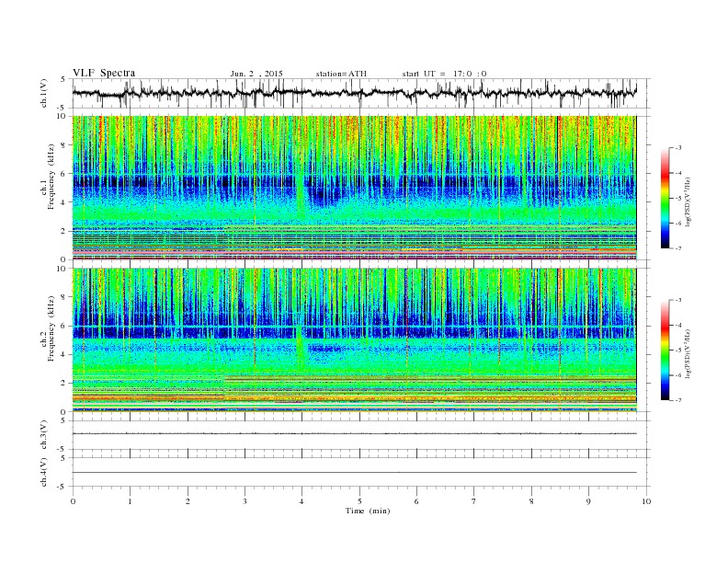The image size is (728, 563).
Task: Click the '9' minute tick label
Action: click(588, 501)
